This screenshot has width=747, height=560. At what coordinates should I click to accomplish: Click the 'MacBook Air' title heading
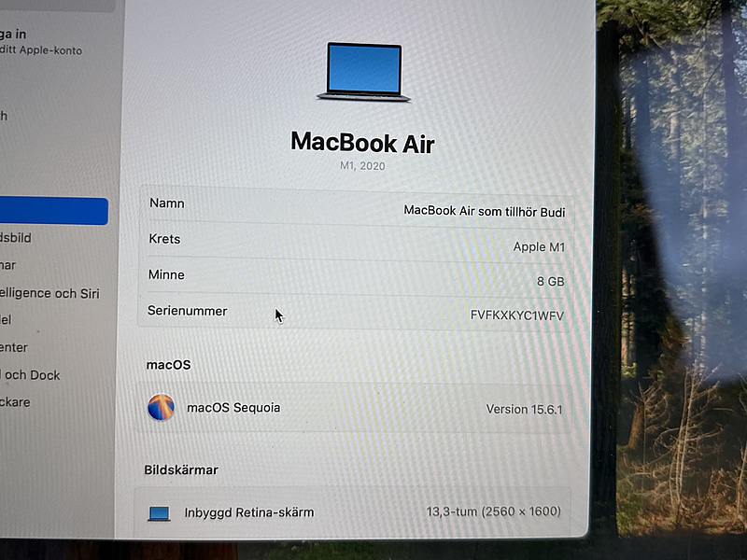[362, 143]
